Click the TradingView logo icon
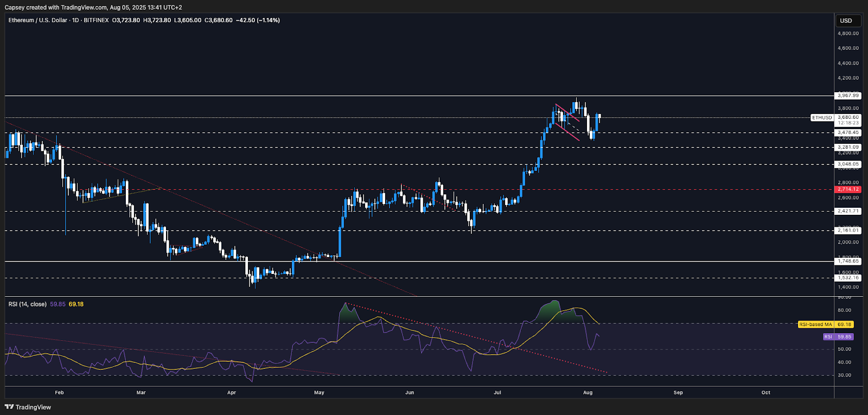Screen dimensions: 868x415 9,407
